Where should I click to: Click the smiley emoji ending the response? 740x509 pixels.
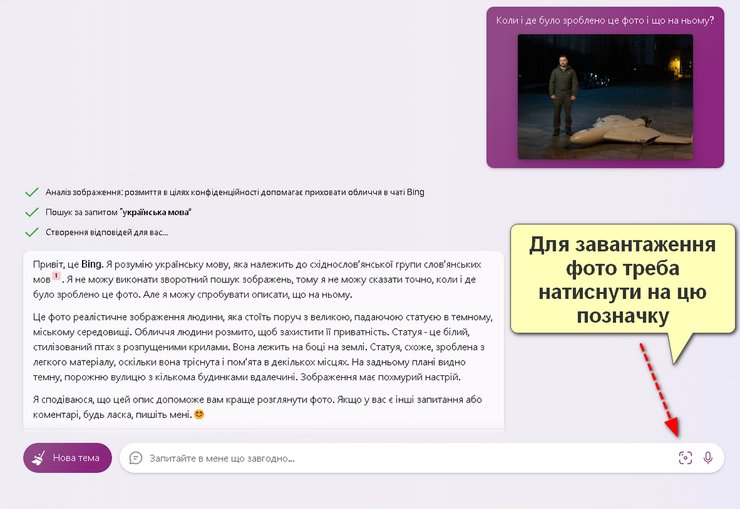[x=199, y=415]
